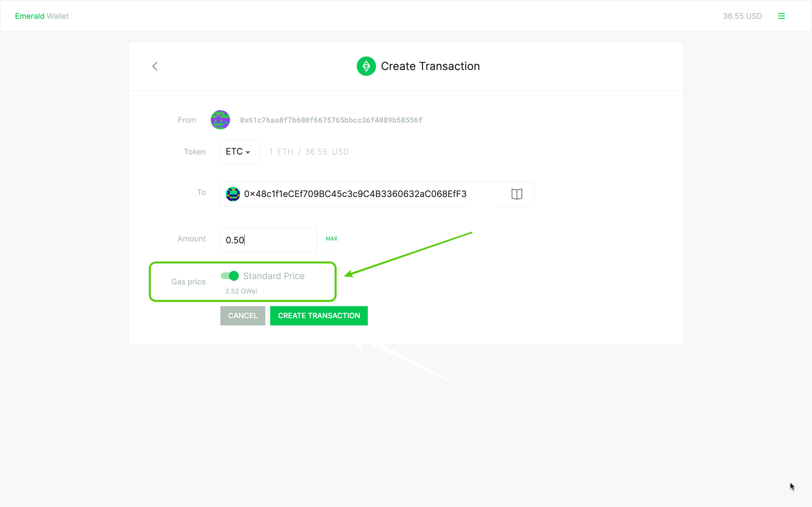Screen dimensions: 812x507
Task: Click the back arrow navigation icon
Action: (x=155, y=66)
